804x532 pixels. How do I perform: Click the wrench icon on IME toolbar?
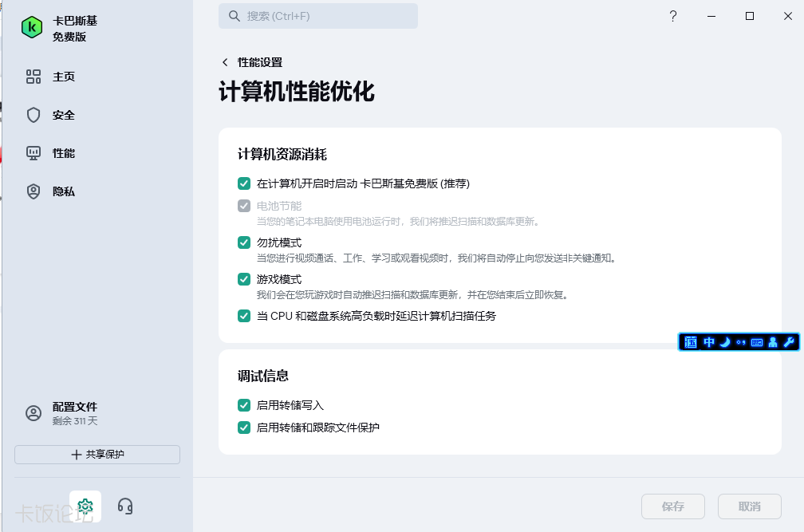790,342
